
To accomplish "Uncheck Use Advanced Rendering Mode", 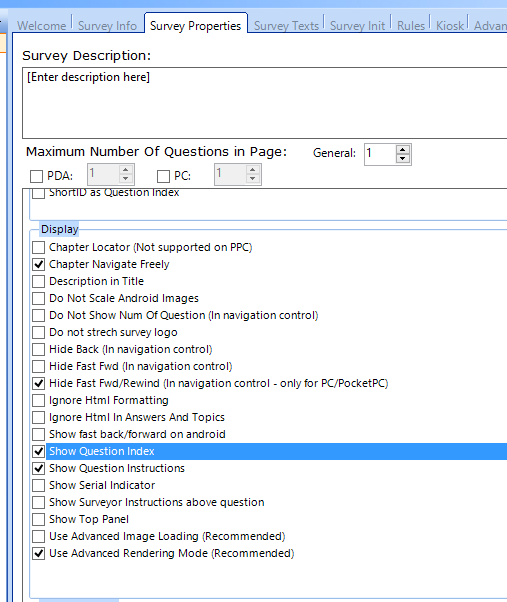I will coord(38,553).
